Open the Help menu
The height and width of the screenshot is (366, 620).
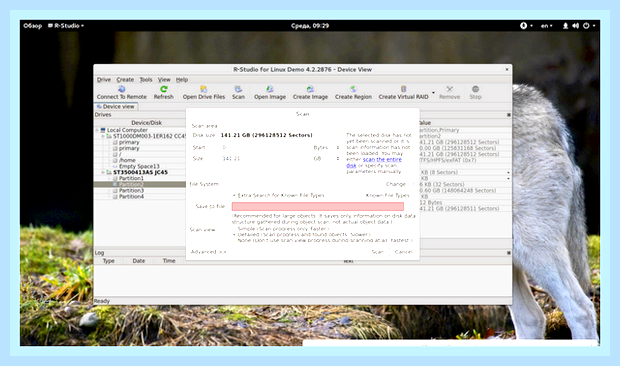pyautogui.click(x=182, y=79)
